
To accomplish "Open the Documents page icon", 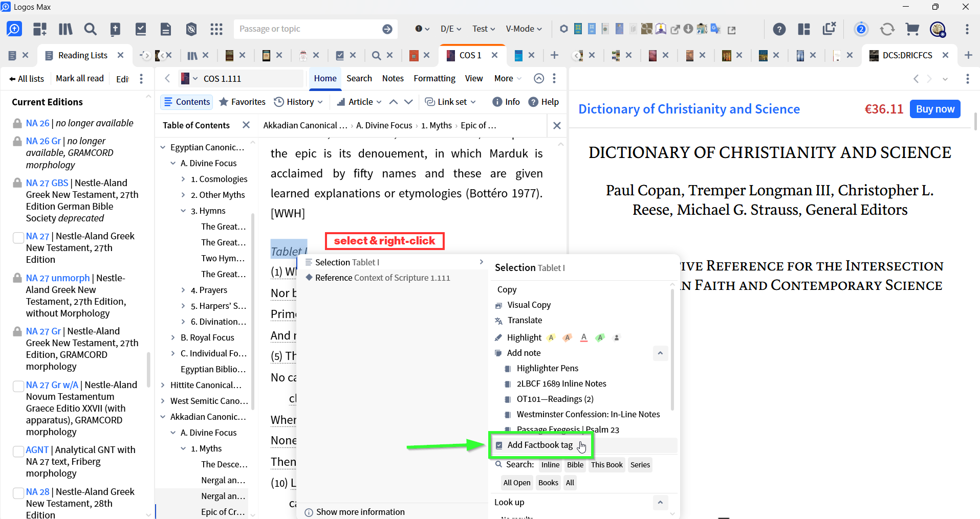I will coord(166,29).
